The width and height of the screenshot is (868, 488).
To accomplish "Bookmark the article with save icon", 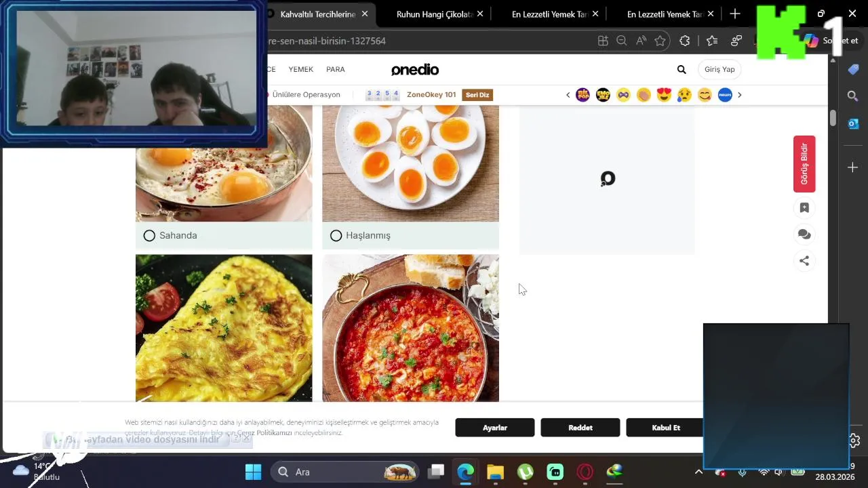I will pyautogui.click(x=804, y=208).
